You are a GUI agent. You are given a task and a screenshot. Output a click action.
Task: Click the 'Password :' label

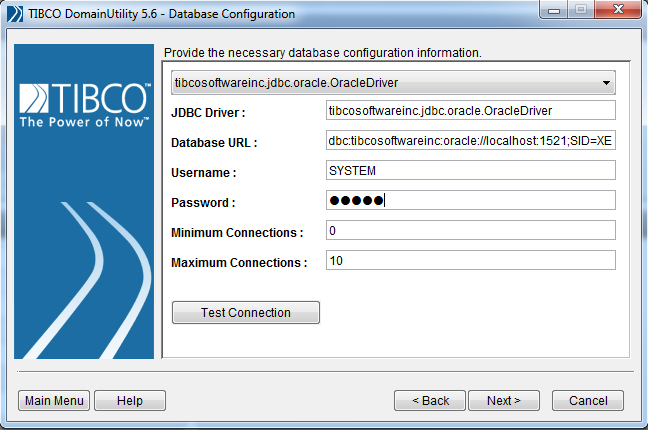pos(203,203)
